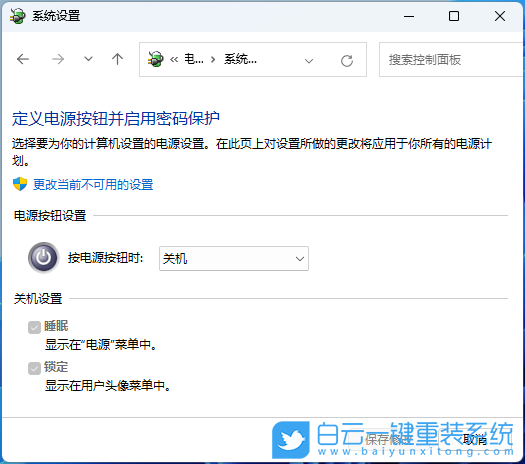Click the '保存修改' button
525x464 pixels.
389,439
